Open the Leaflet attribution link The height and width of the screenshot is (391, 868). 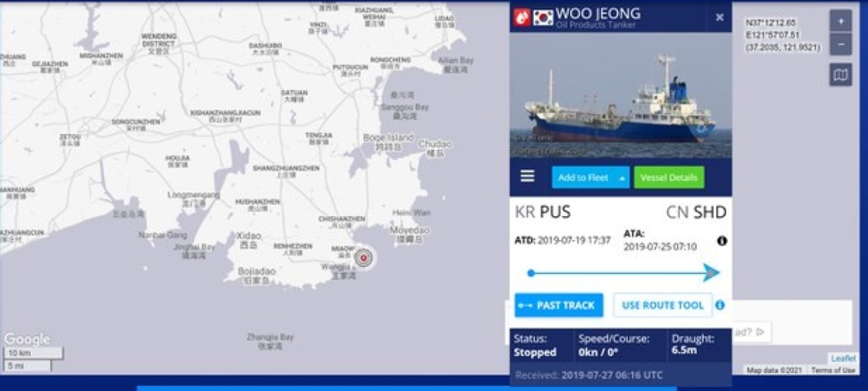point(843,358)
